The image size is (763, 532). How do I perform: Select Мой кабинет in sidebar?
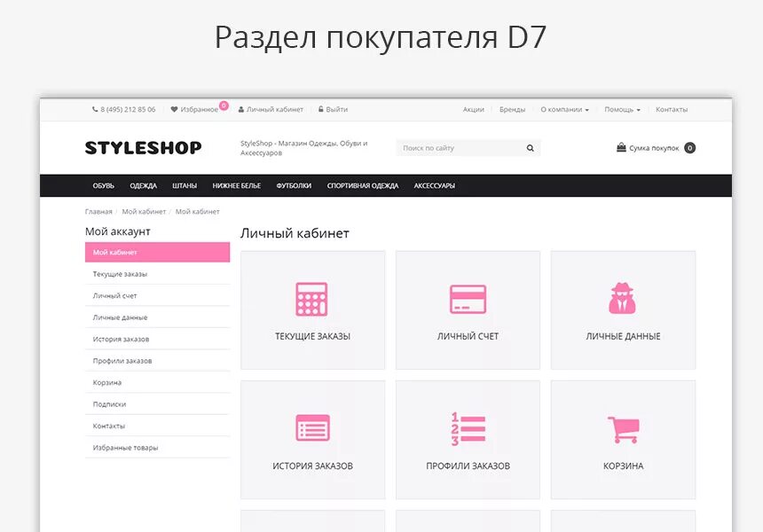(x=157, y=253)
